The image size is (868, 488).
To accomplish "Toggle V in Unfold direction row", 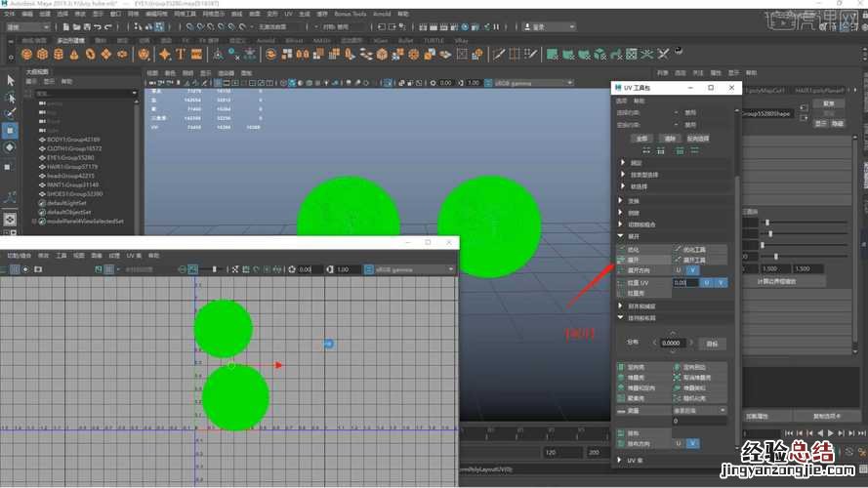I will point(693,270).
